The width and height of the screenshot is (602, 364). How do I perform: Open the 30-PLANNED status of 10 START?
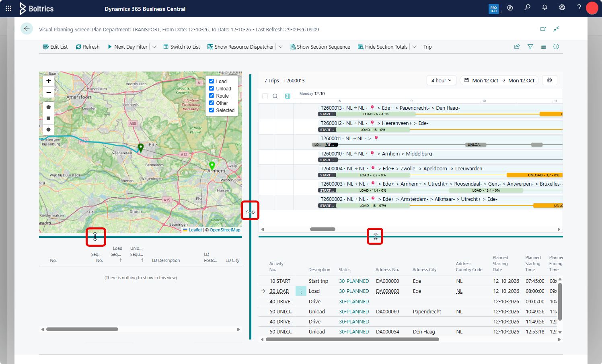pyautogui.click(x=354, y=281)
